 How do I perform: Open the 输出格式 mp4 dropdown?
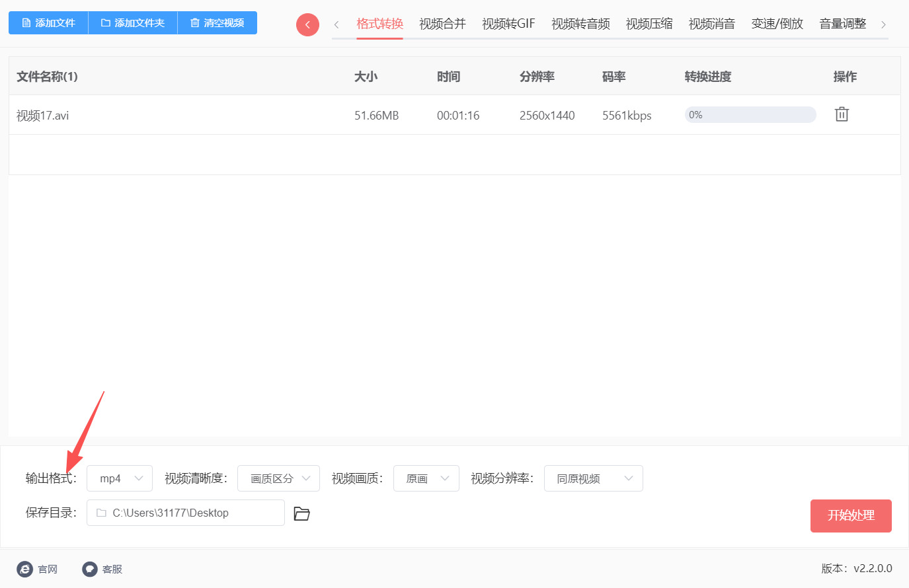(x=120, y=478)
